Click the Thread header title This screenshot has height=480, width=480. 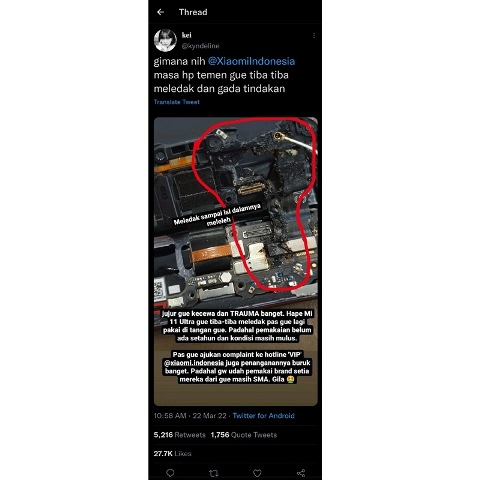point(193,12)
